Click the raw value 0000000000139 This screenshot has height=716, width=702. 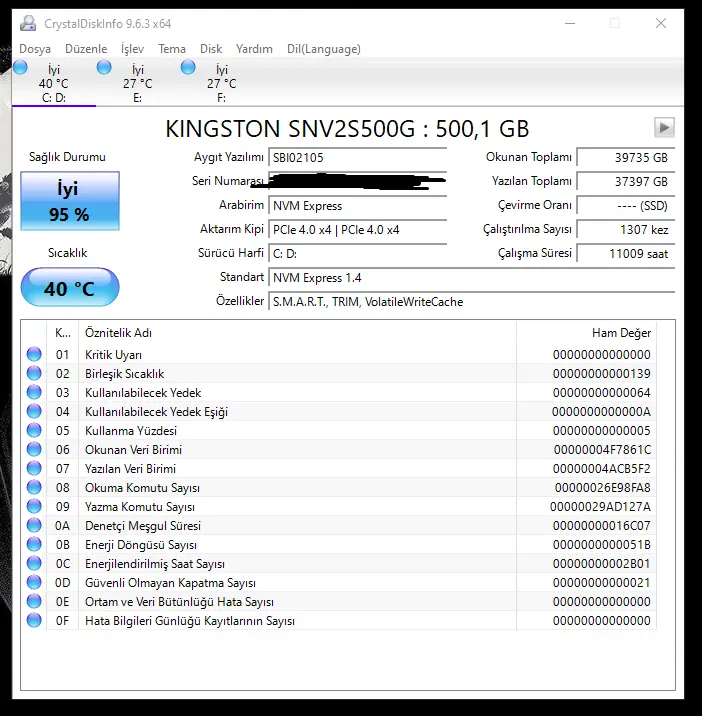[x=602, y=374]
